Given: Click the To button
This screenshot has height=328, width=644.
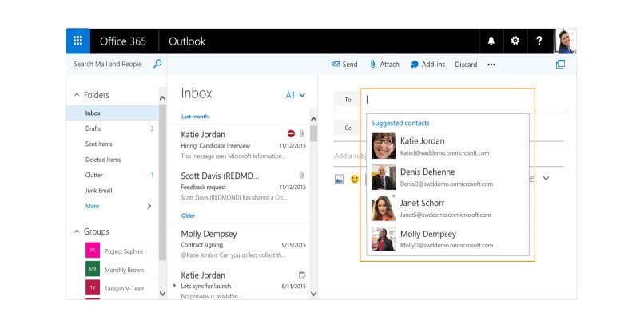Looking at the screenshot, I should [x=348, y=100].
